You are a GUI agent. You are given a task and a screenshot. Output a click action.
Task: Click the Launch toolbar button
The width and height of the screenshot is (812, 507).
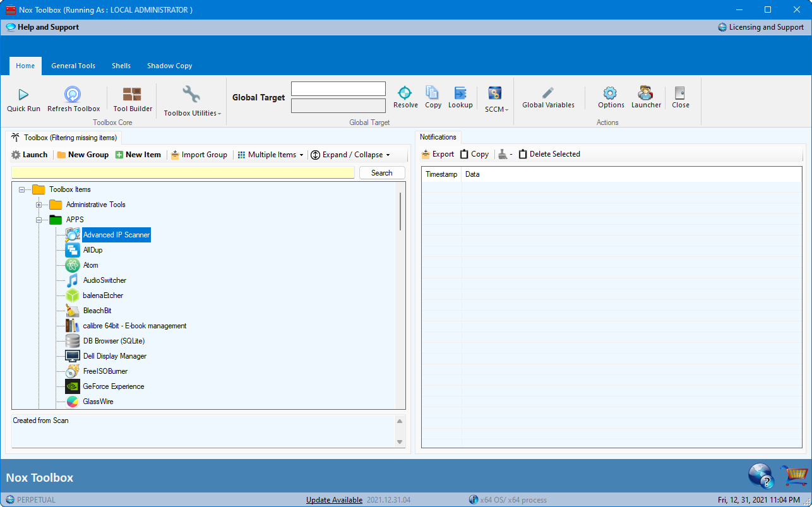pos(29,155)
